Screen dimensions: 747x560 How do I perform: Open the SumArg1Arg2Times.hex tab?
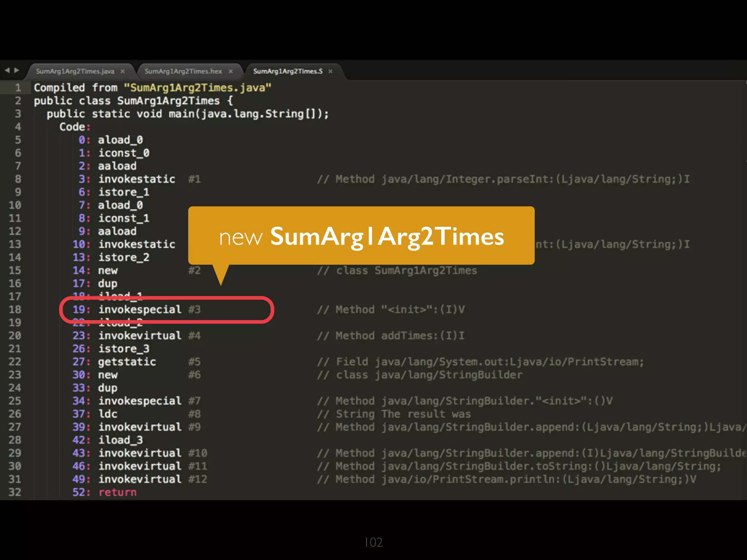click(183, 71)
